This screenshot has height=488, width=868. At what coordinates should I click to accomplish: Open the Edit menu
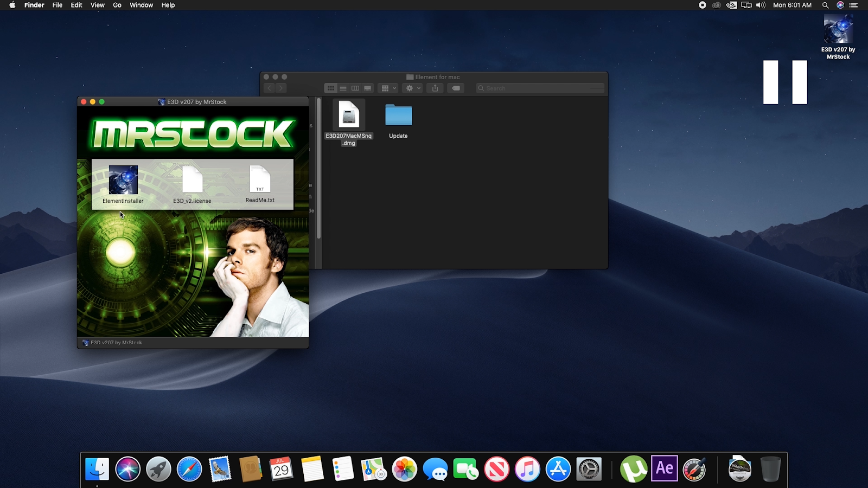(x=76, y=5)
